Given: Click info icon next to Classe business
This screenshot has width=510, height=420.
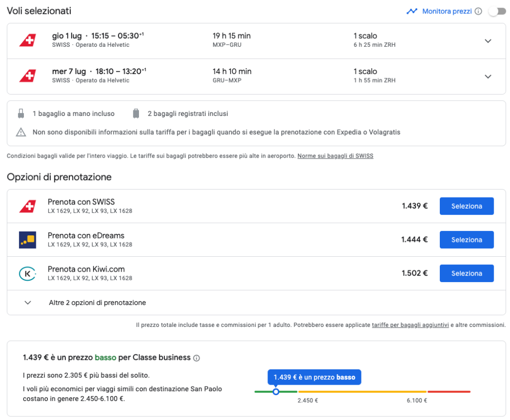Looking at the screenshot, I should [x=196, y=358].
